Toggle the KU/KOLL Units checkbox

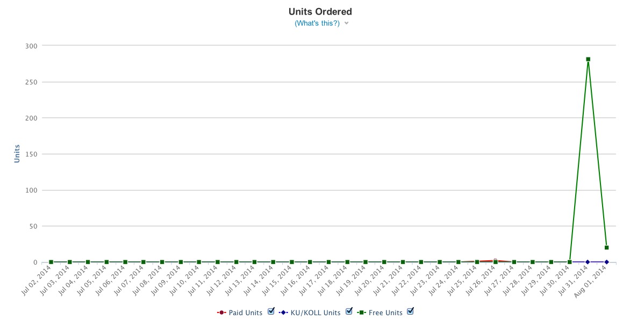tap(349, 311)
